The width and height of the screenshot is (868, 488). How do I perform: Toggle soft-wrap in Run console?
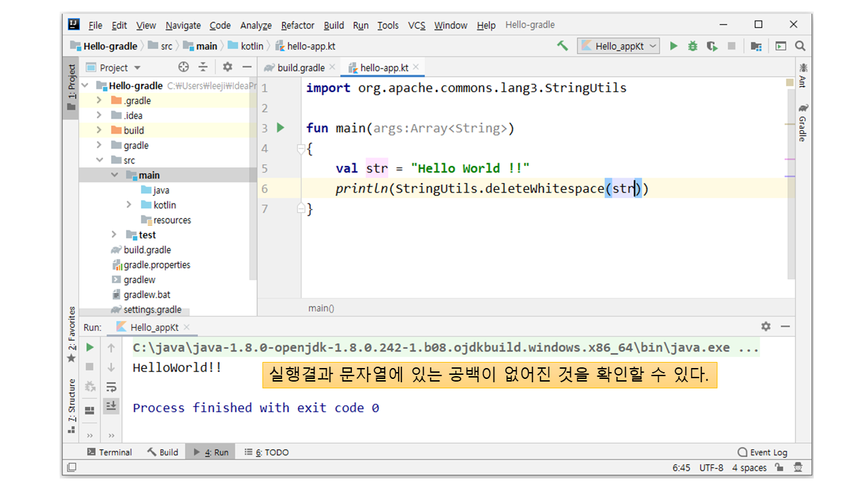point(111,387)
